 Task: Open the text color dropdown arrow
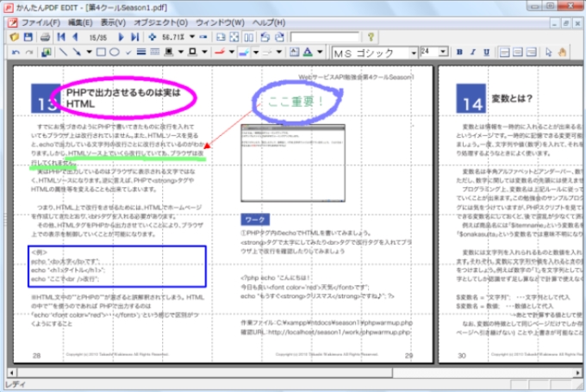(x=320, y=53)
